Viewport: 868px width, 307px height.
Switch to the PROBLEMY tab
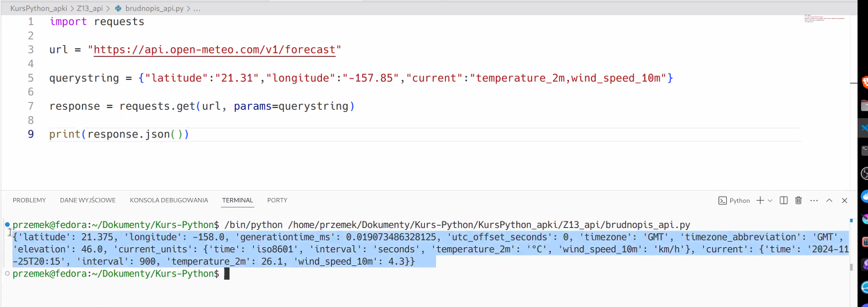(29, 200)
